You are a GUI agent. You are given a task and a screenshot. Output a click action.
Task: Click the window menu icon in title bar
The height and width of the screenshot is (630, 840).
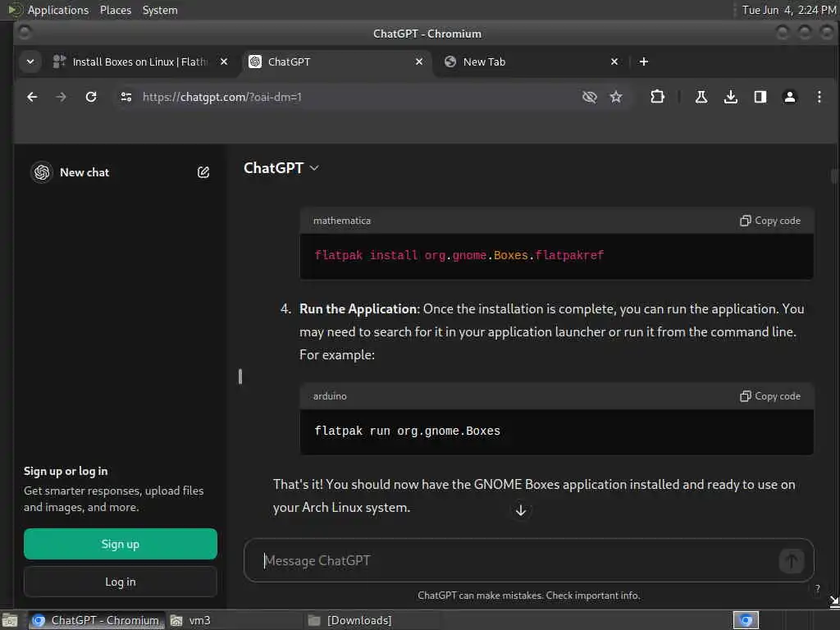(24, 33)
